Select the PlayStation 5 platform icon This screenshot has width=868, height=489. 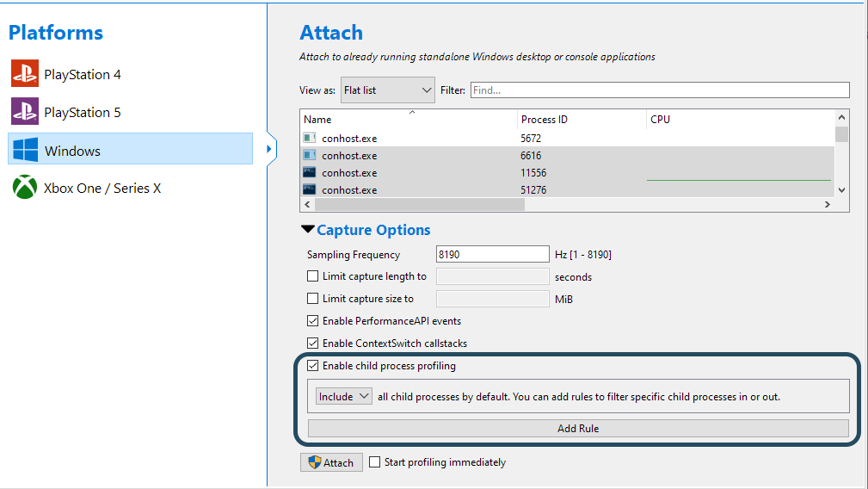click(x=25, y=113)
